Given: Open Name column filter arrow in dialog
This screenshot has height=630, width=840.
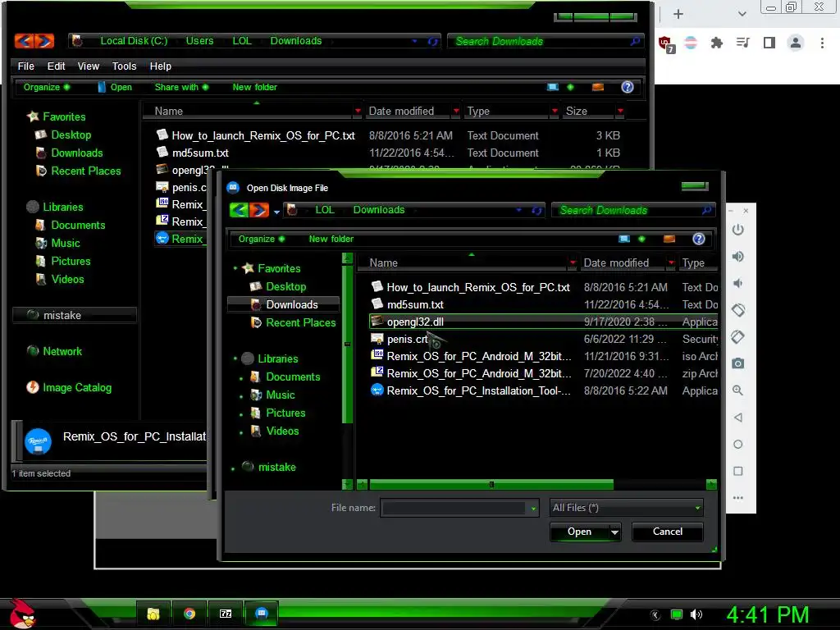Looking at the screenshot, I should click(573, 263).
